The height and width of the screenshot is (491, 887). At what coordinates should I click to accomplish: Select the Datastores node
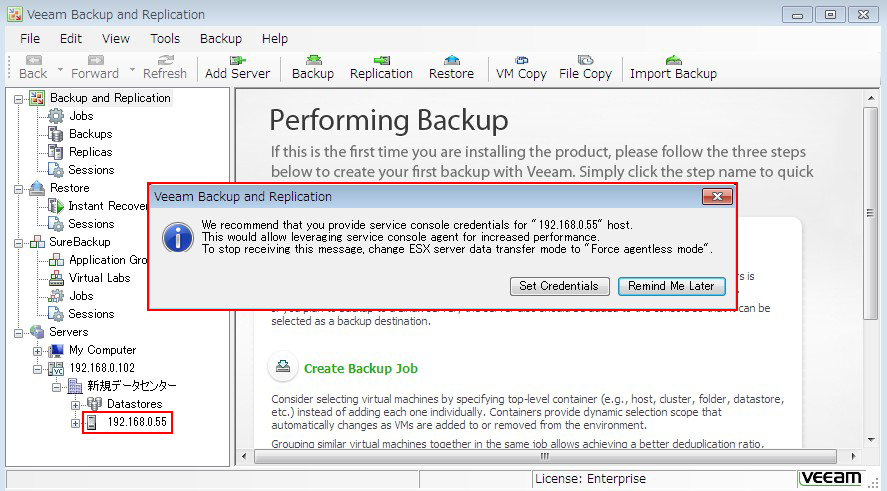tap(135, 404)
